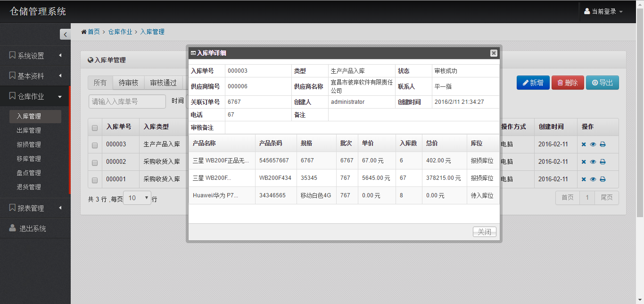Open the page size dropdown showing 10
Viewport: 644px width, 304px height.
pos(137,198)
